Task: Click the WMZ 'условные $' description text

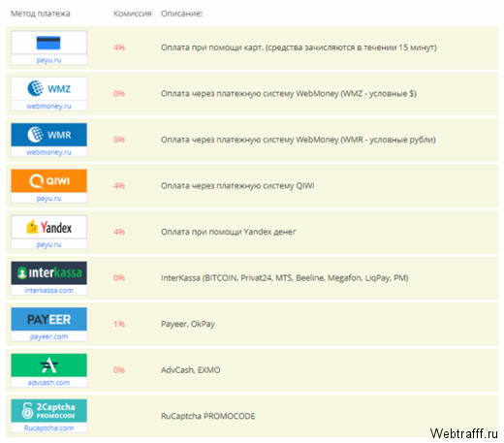Action: click(x=289, y=94)
